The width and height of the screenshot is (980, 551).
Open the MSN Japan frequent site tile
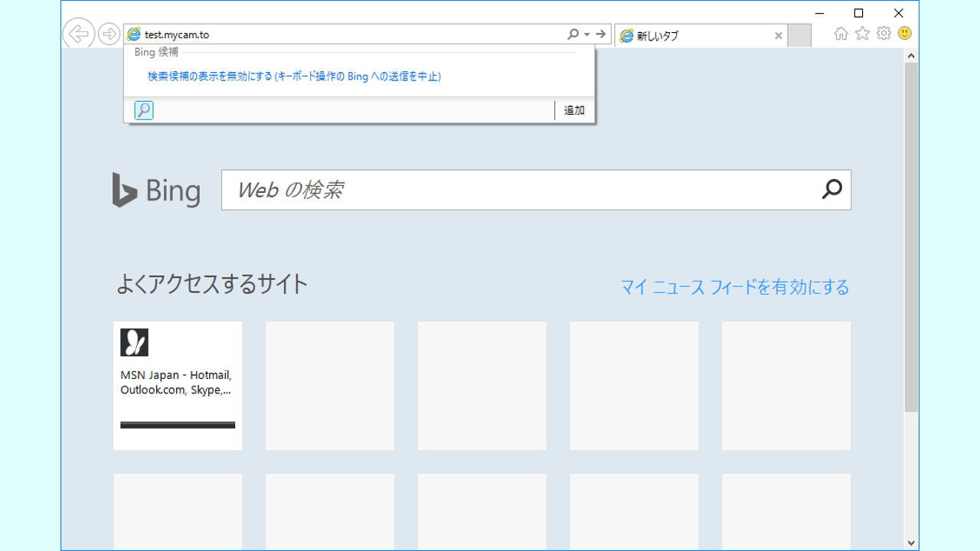(x=178, y=386)
